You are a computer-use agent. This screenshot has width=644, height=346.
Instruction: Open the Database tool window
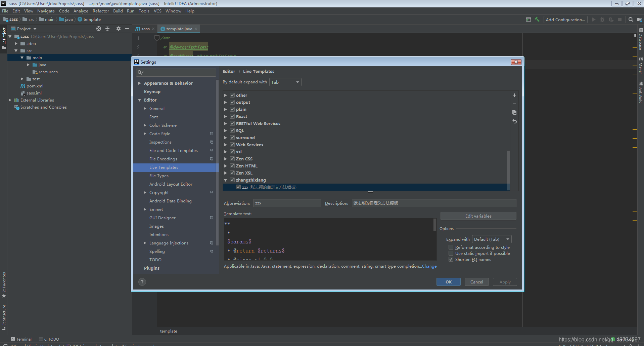[x=641, y=39]
